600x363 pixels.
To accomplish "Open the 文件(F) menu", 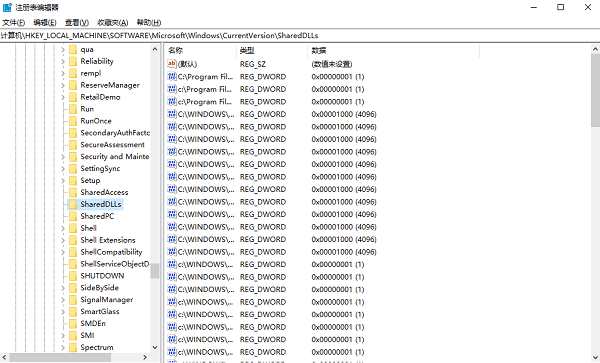I will click(x=13, y=23).
